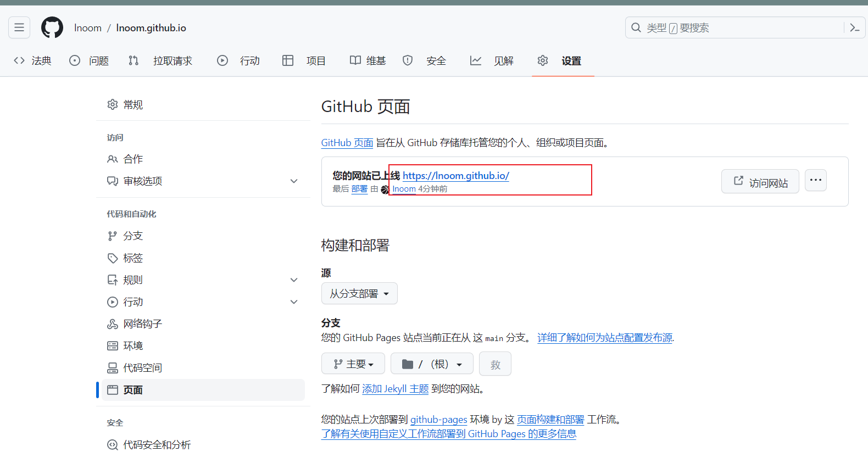The height and width of the screenshot is (452, 868).
Task: Click the 页面 browser icon
Action: coord(113,390)
